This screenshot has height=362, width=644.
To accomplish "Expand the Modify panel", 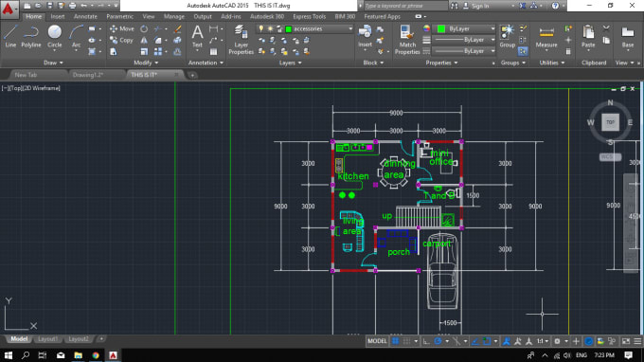I will click(x=146, y=63).
